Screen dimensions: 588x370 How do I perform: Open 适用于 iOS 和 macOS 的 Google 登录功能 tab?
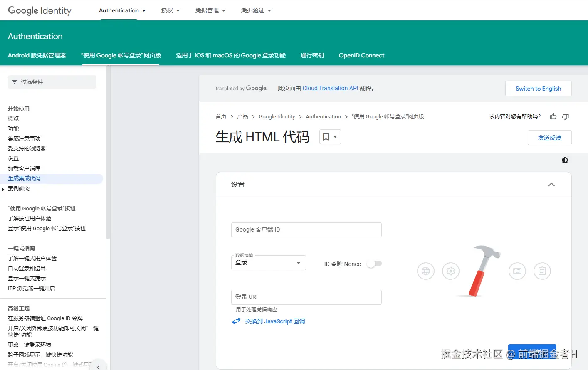click(231, 55)
